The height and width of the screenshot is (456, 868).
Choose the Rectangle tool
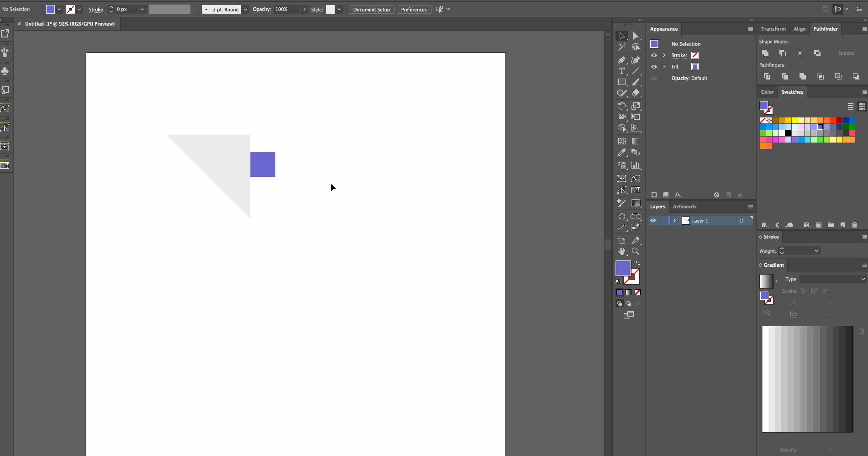(621, 82)
